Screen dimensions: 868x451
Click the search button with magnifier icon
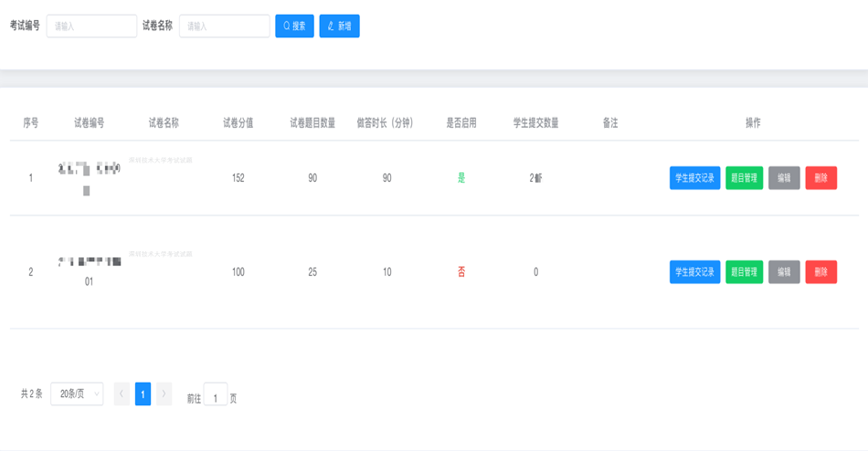click(294, 26)
